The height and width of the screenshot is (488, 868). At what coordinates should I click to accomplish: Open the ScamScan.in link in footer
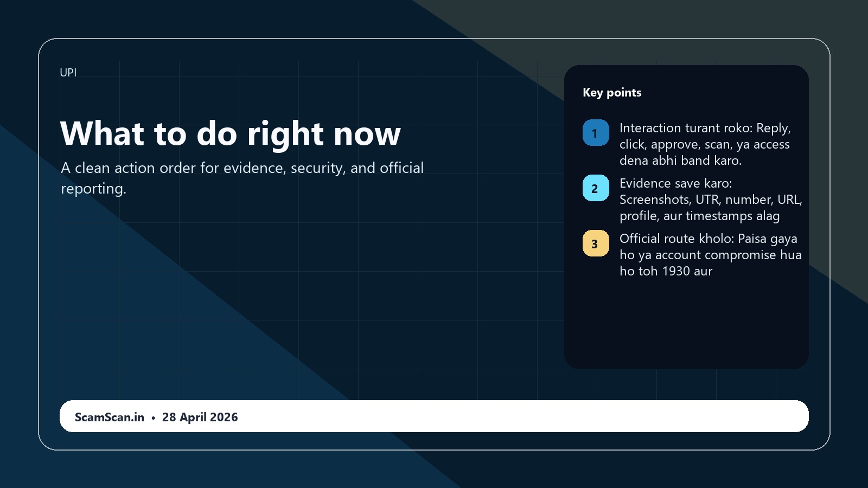tap(110, 417)
